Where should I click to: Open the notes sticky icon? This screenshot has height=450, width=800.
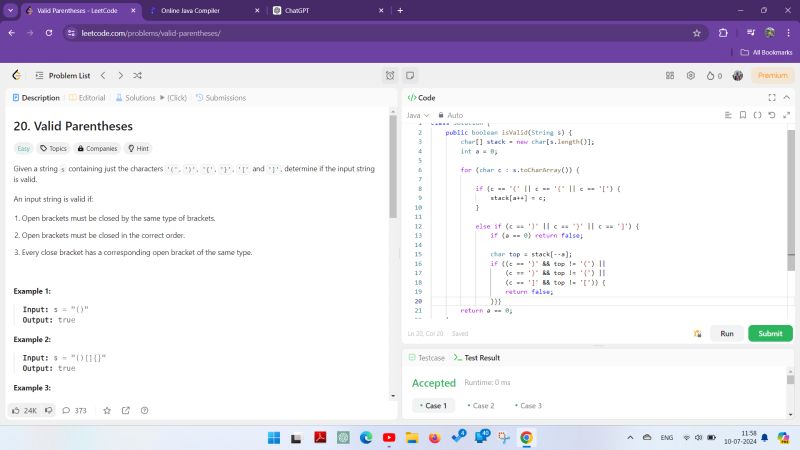click(x=410, y=76)
